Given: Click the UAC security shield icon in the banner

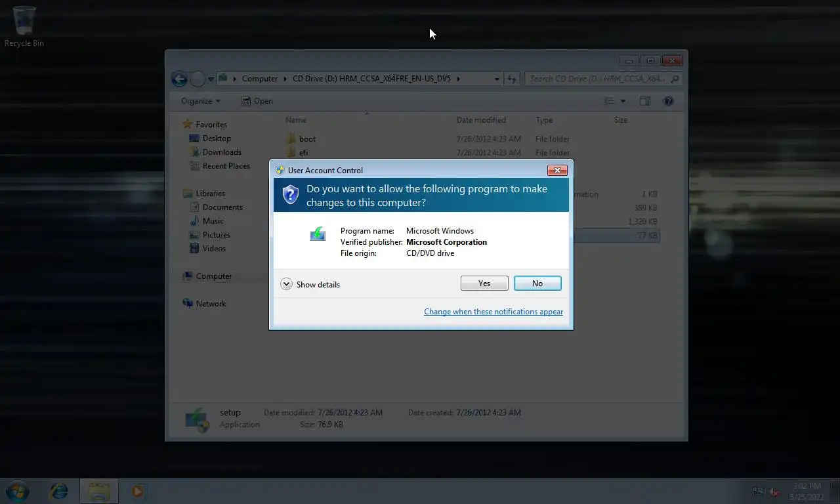Looking at the screenshot, I should (x=291, y=195).
